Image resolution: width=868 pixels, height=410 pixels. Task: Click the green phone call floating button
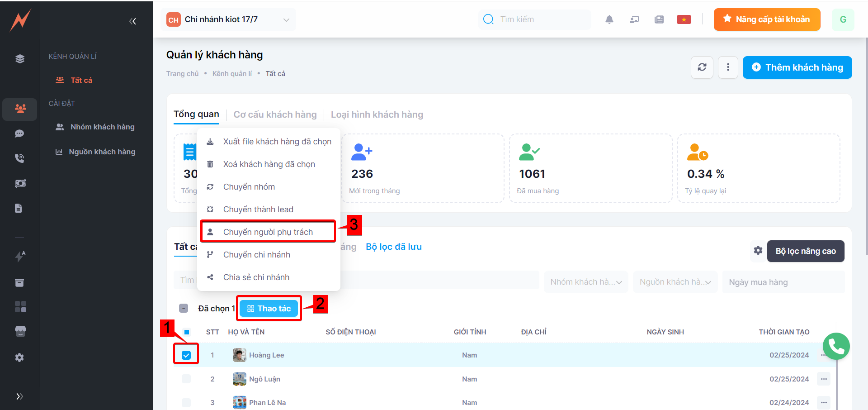(836, 346)
